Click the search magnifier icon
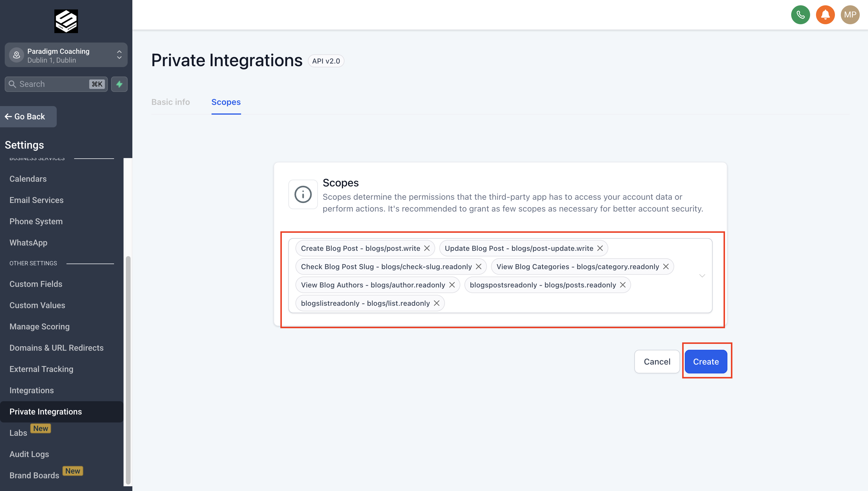This screenshot has height=491, width=868. pyautogui.click(x=12, y=84)
